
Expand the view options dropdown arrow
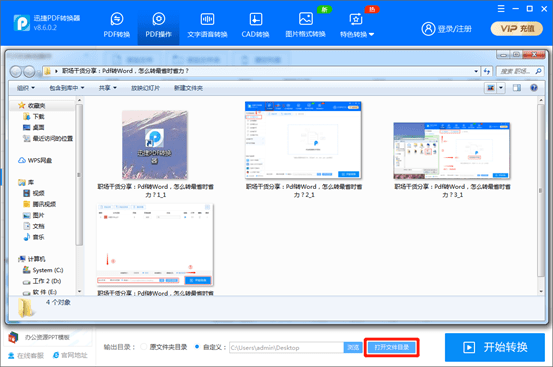pyautogui.click(x=501, y=88)
